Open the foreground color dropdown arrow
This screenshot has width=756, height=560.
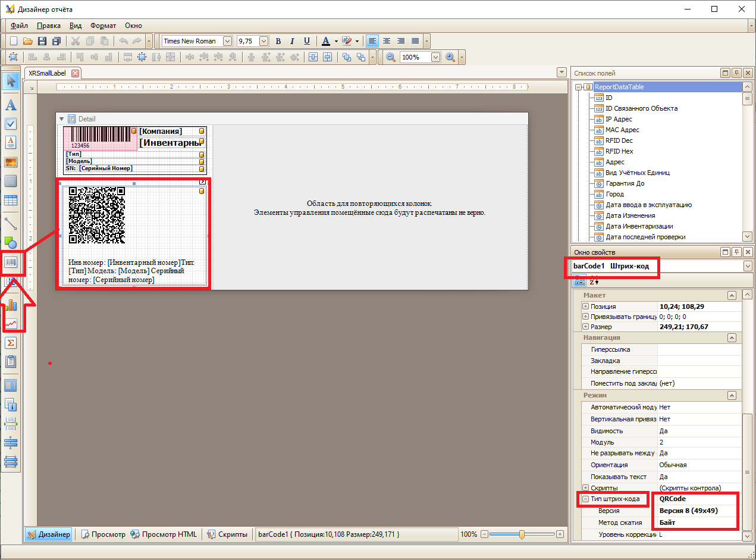click(x=336, y=41)
